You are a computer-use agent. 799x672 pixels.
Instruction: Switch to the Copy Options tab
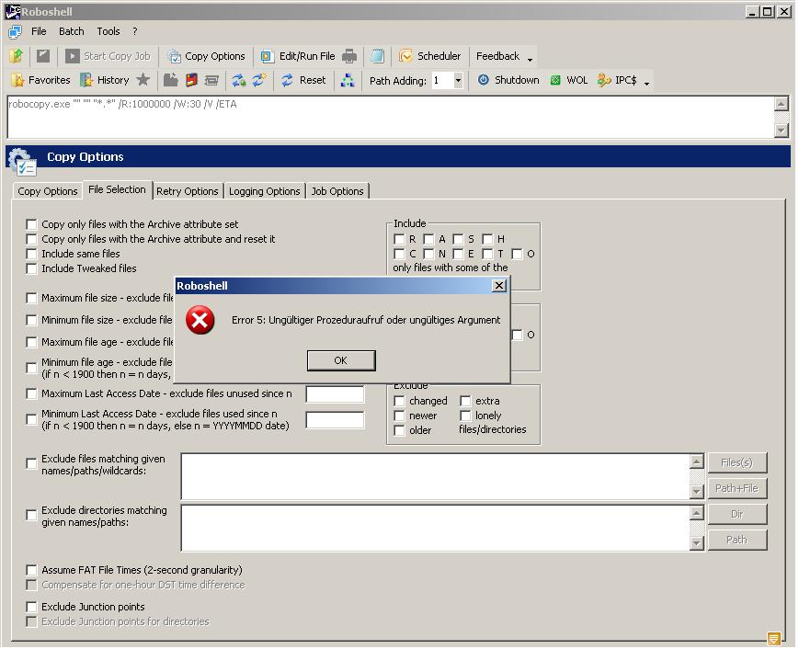pos(48,191)
